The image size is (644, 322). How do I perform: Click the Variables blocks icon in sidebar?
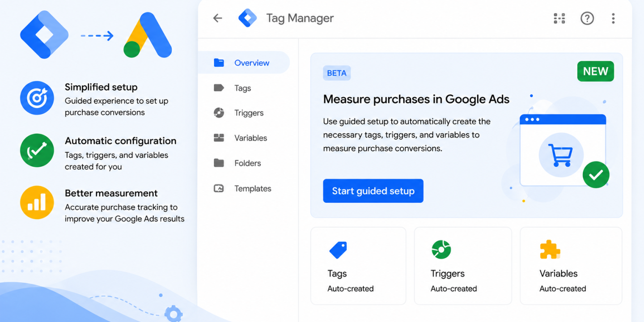219,138
